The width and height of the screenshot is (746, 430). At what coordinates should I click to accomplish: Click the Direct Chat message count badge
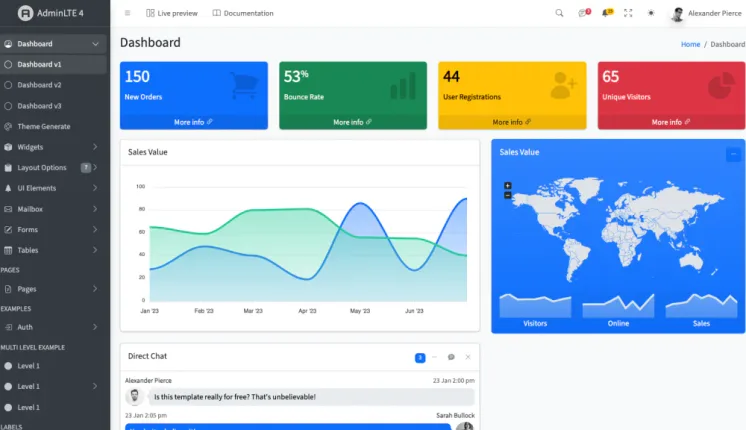click(x=420, y=358)
